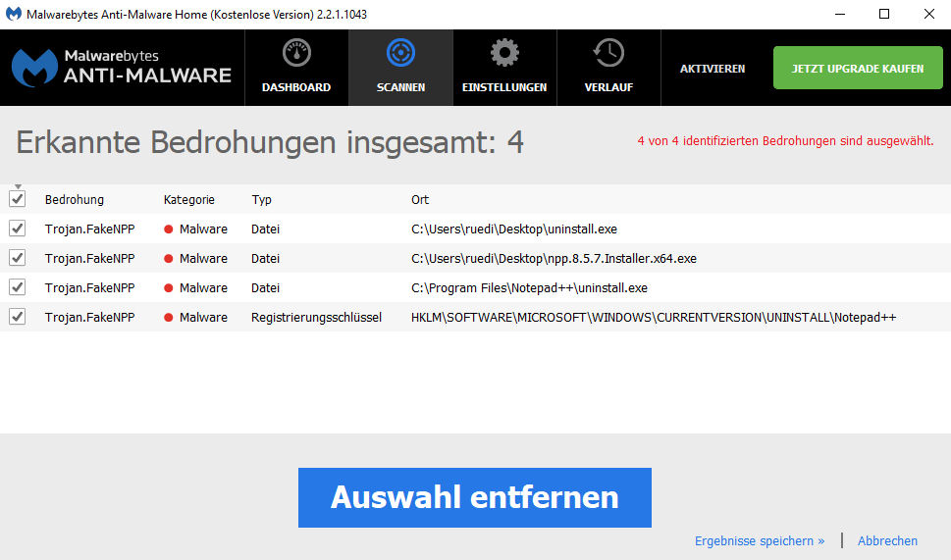Screen dimensions: 951x560
Task: Open the Einstellungen gear icon
Action: tap(504, 53)
